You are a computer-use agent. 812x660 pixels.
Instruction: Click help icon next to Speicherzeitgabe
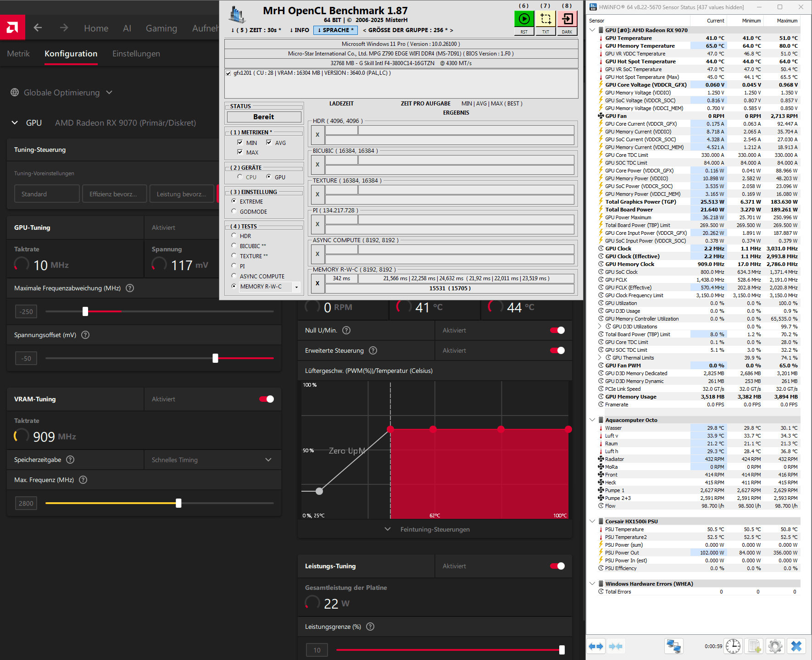point(70,460)
